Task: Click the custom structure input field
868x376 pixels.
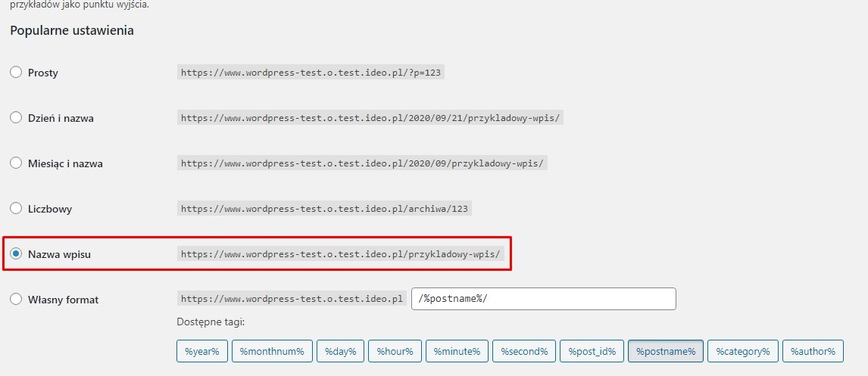Action: pyautogui.click(x=543, y=299)
